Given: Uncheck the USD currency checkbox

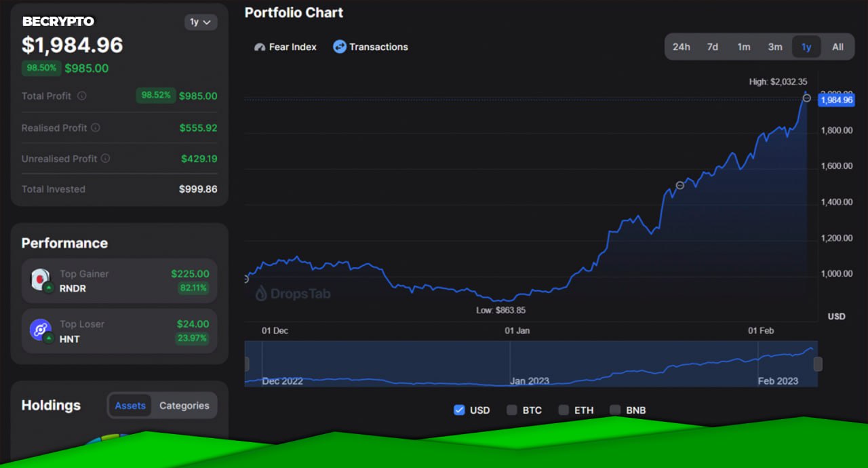Looking at the screenshot, I should click(459, 410).
